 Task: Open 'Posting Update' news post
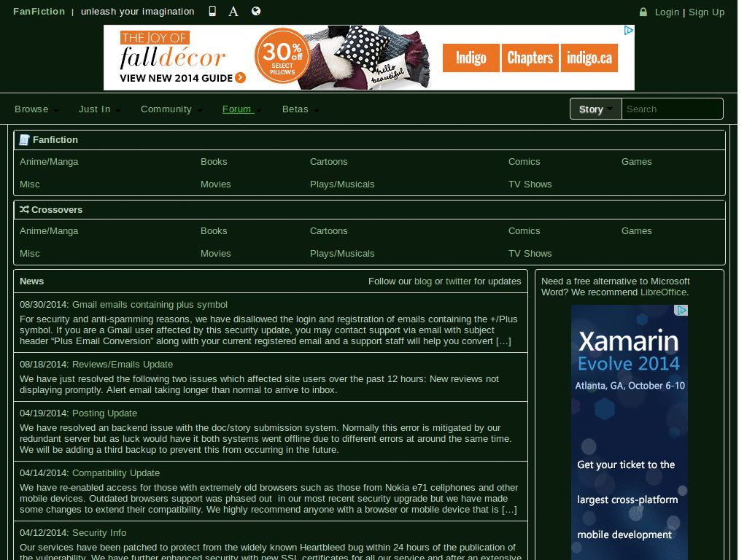click(x=104, y=413)
